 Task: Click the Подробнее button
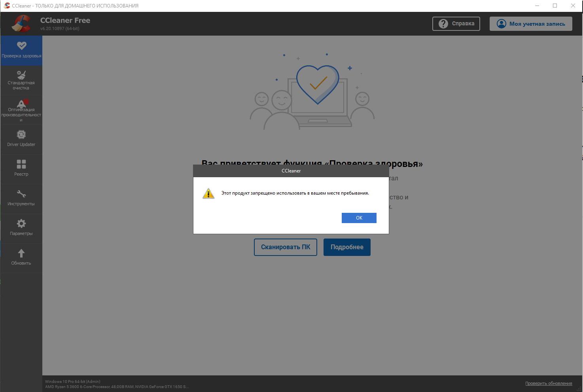click(x=347, y=247)
